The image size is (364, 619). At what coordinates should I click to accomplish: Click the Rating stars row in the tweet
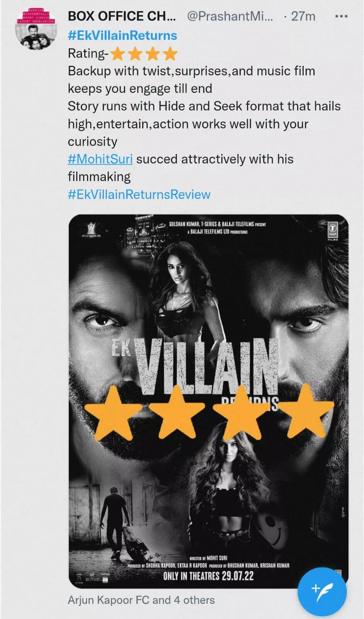point(144,54)
